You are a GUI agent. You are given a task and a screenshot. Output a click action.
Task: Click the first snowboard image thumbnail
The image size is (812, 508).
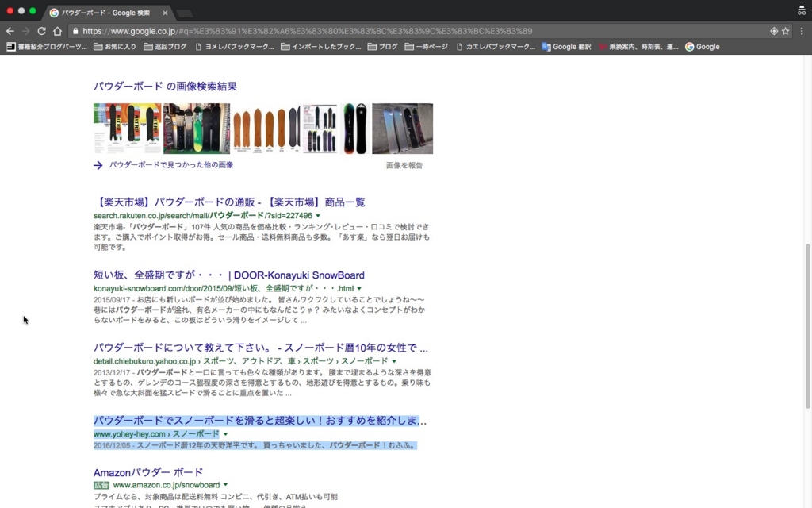127,129
